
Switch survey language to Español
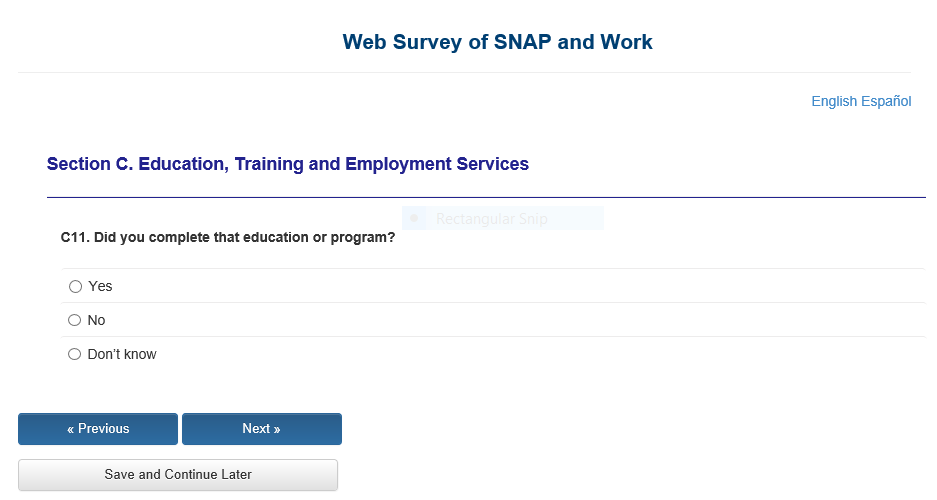(x=885, y=101)
